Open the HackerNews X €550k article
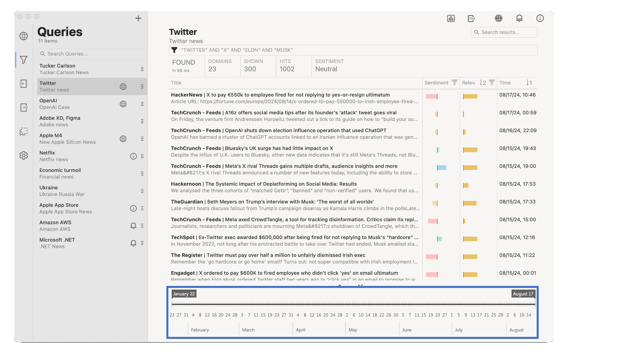Screen dimensions: 644x362 click(x=280, y=95)
